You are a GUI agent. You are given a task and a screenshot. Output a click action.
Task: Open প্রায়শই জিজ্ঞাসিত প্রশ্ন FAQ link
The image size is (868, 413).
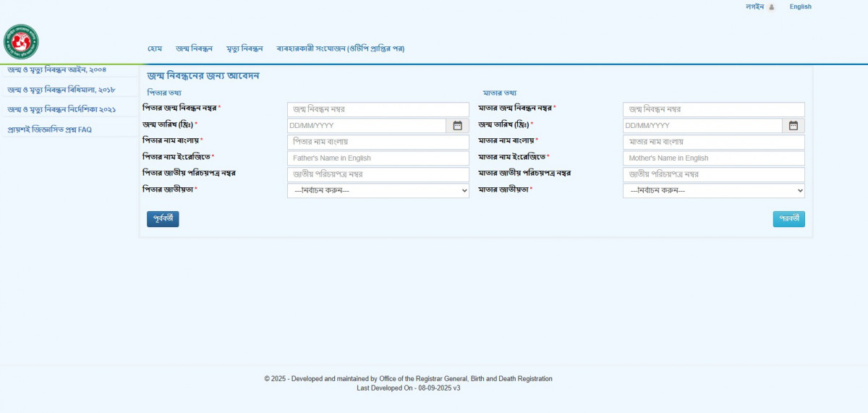[x=49, y=129]
